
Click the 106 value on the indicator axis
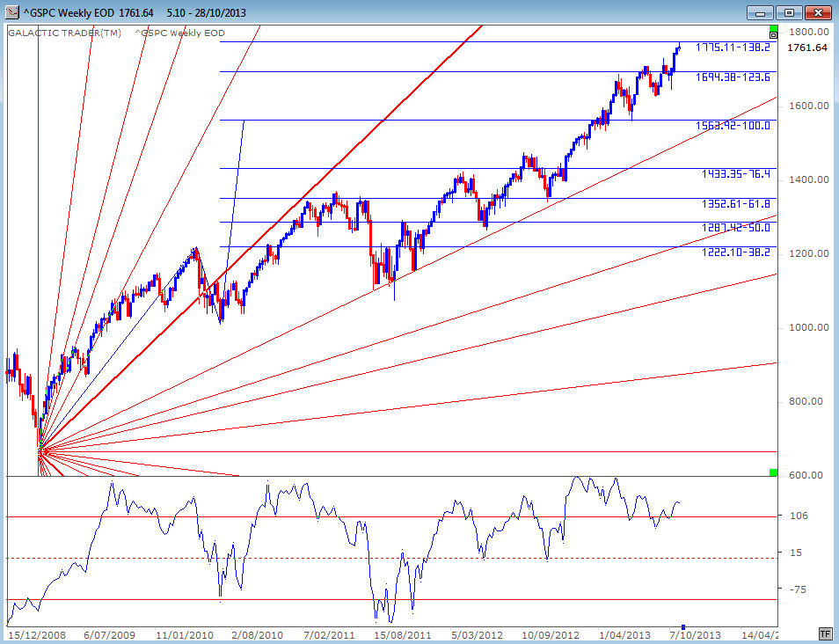click(x=799, y=516)
